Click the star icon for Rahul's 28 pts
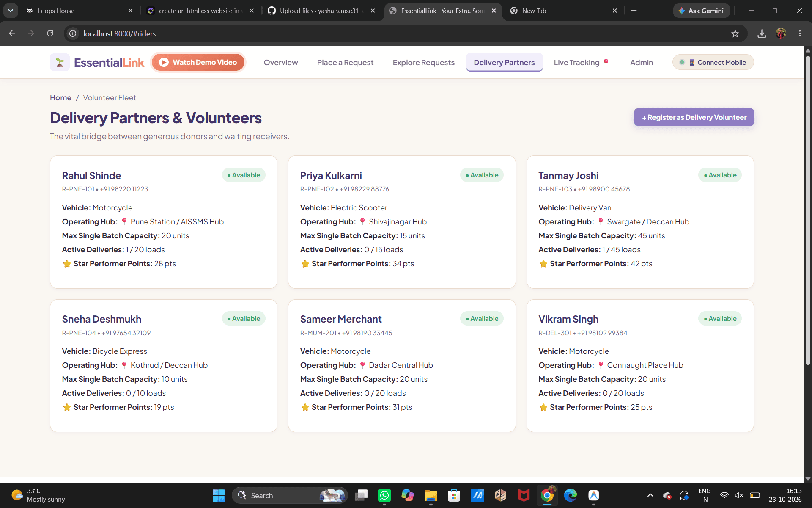The image size is (812, 508). pos(67,264)
